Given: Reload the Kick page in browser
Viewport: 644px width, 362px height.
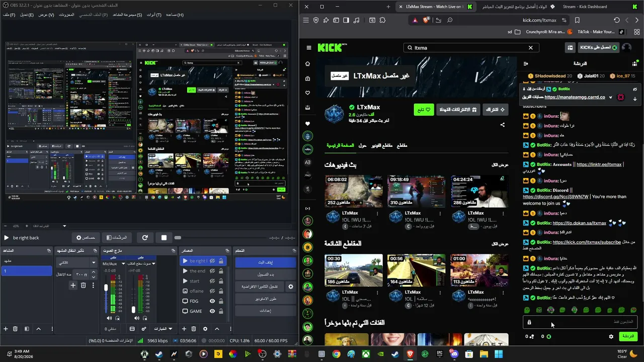Looking at the screenshot, I should tap(617, 20).
